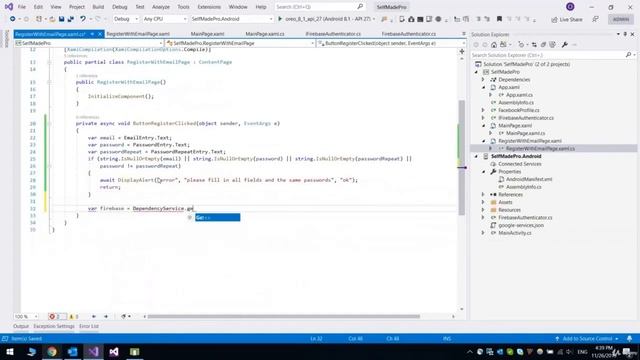Image resolution: width=640 pixels, height=360 pixels.
Task: Expand the Dependencies node in Solution Explorer
Action: coord(483,80)
